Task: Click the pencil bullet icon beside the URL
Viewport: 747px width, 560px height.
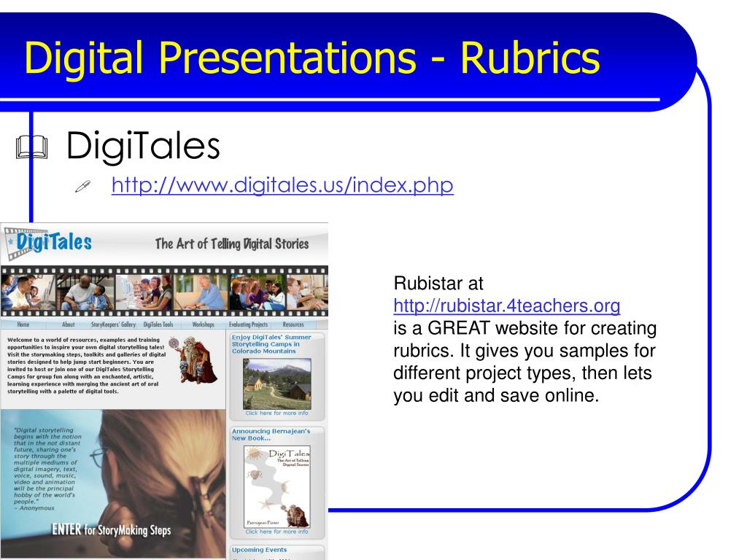Action: (x=83, y=186)
